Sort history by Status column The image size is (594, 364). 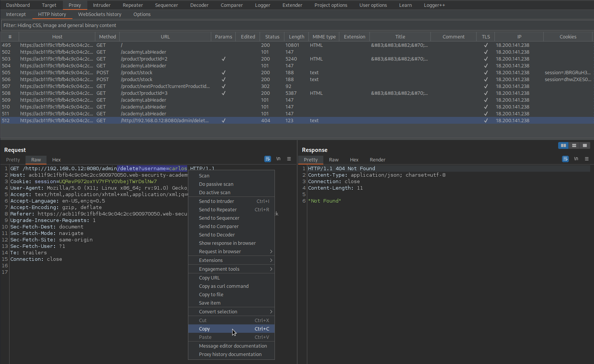pos(272,37)
